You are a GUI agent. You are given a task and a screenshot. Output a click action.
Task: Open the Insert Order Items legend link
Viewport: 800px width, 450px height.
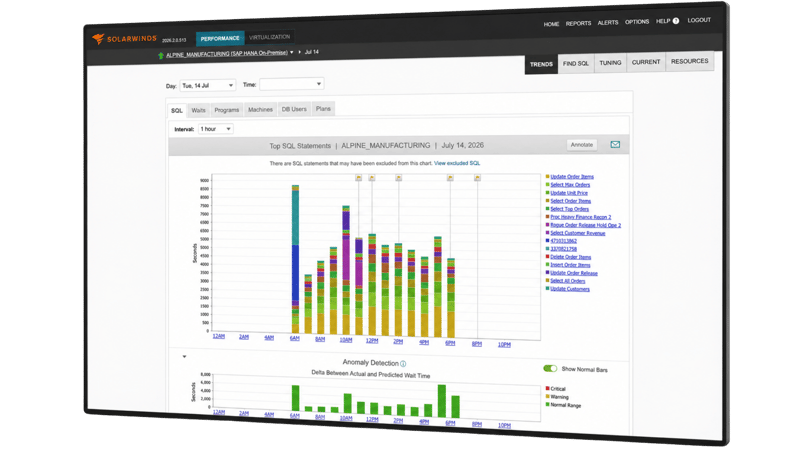click(x=570, y=265)
